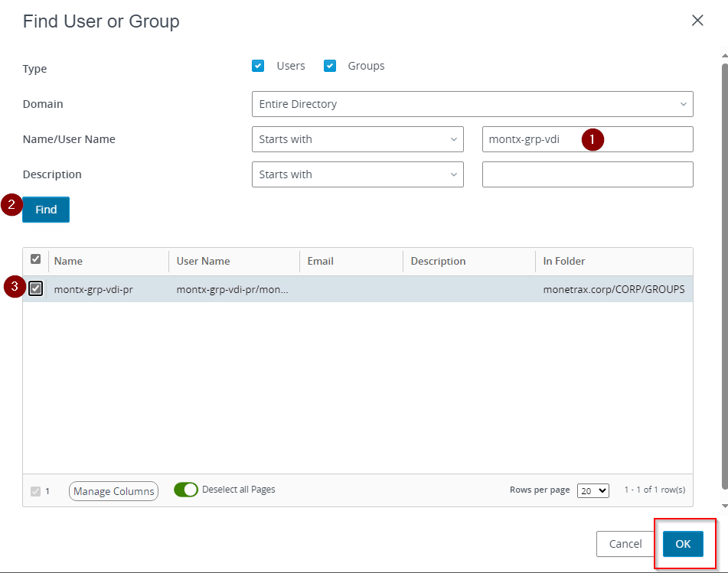Change the Rows per page dropdown
The image size is (728, 573).
click(x=593, y=490)
